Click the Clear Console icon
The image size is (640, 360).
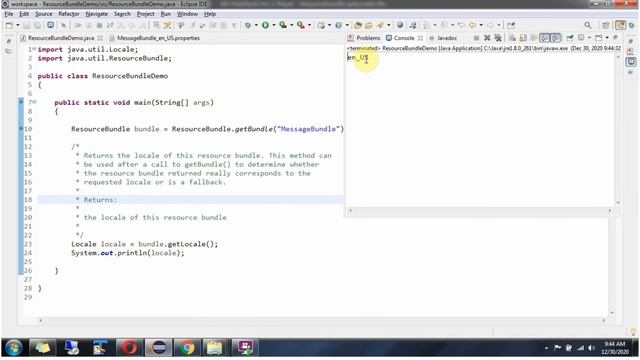point(512,38)
